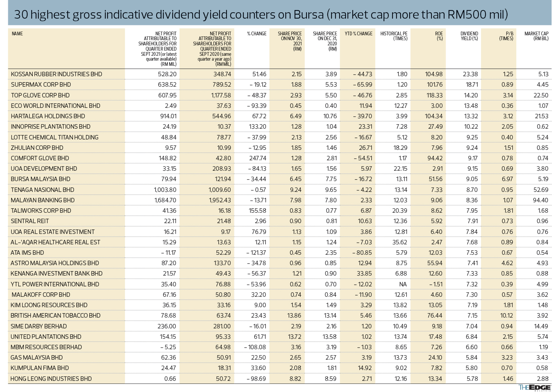The image size is (558, 392).
Task: Click the HISTORICAL PE (TIMES) column header
Action: pyautogui.click(x=394, y=36)
